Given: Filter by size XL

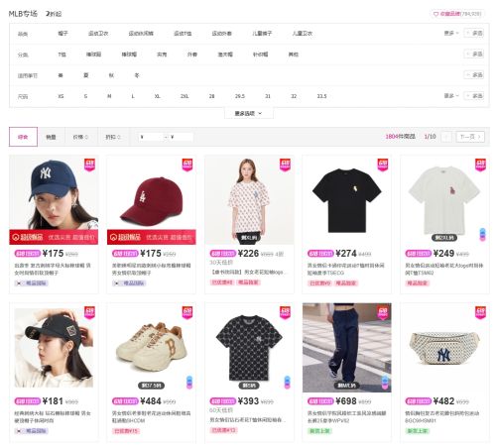Looking at the screenshot, I should (158, 96).
